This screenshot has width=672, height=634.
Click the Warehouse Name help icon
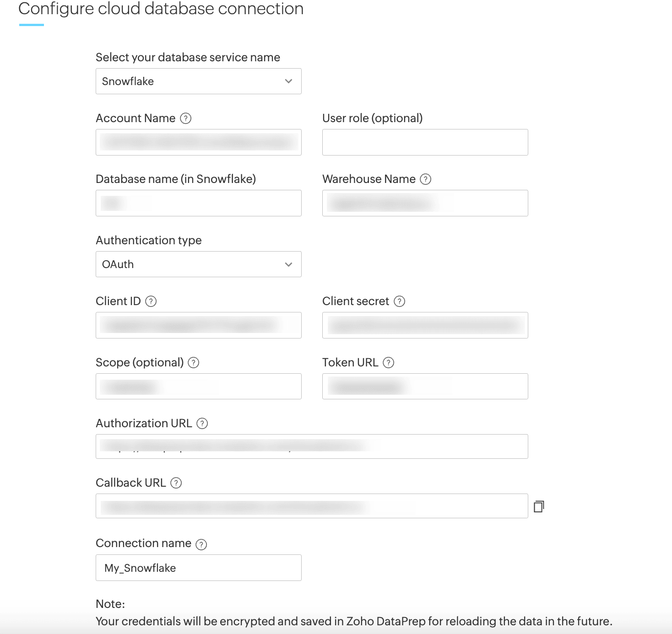click(x=426, y=179)
